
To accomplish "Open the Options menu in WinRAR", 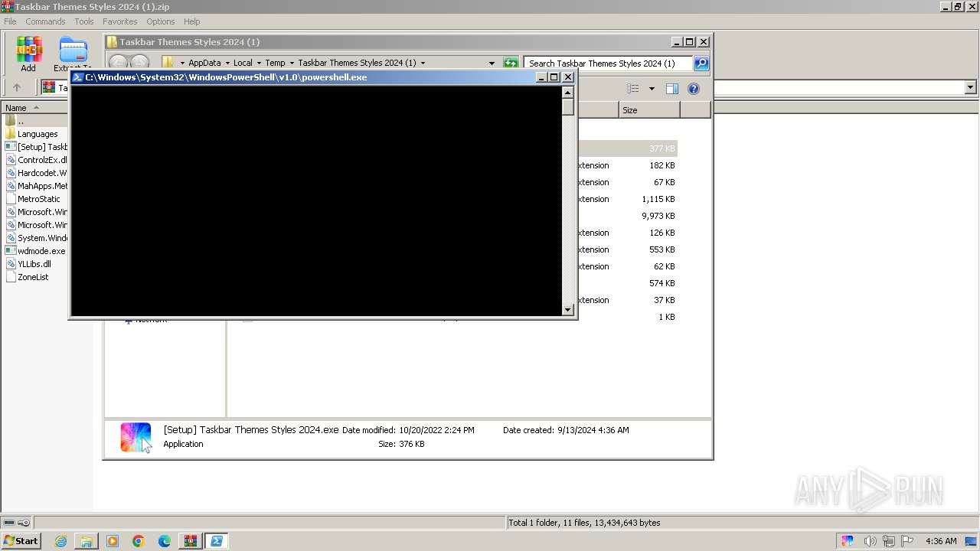I will click(161, 21).
